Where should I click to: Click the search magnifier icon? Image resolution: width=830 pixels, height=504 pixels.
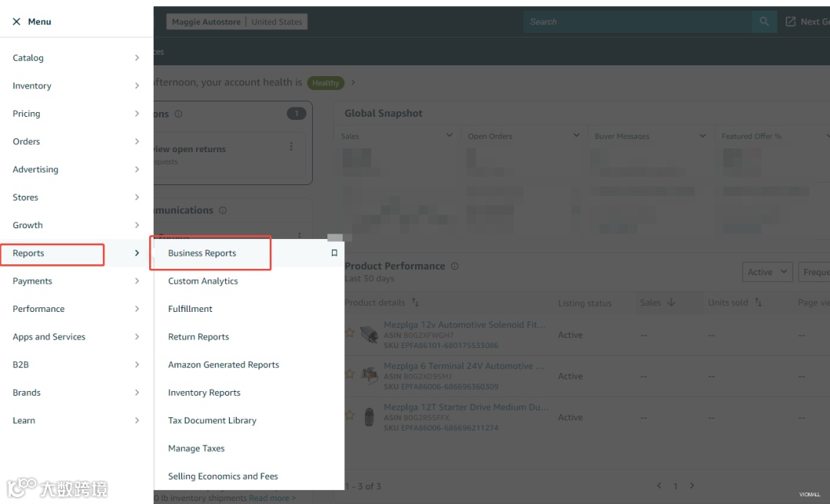(764, 22)
